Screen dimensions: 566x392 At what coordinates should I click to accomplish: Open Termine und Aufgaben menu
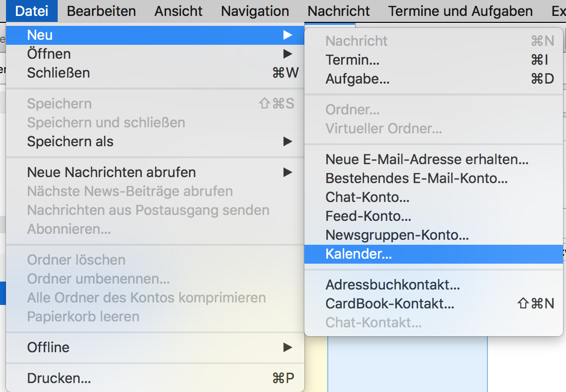pos(460,11)
